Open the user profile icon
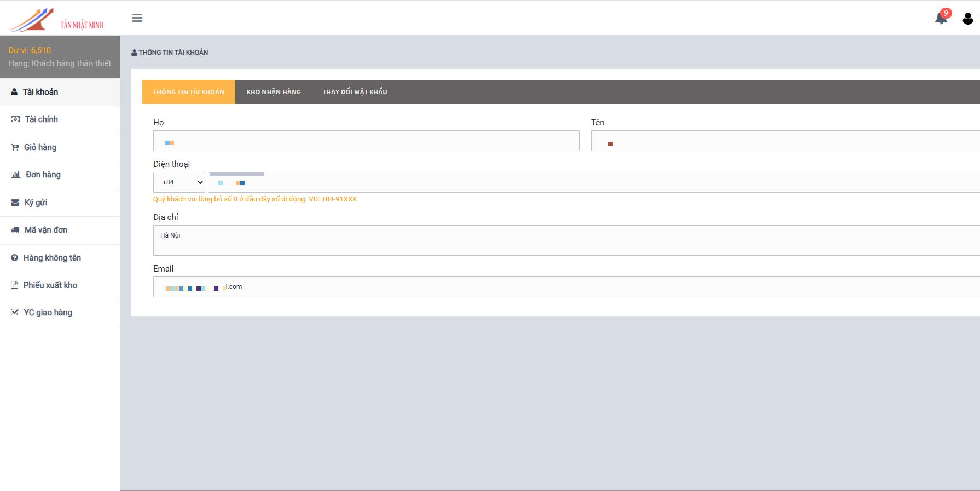 tap(967, 19)
